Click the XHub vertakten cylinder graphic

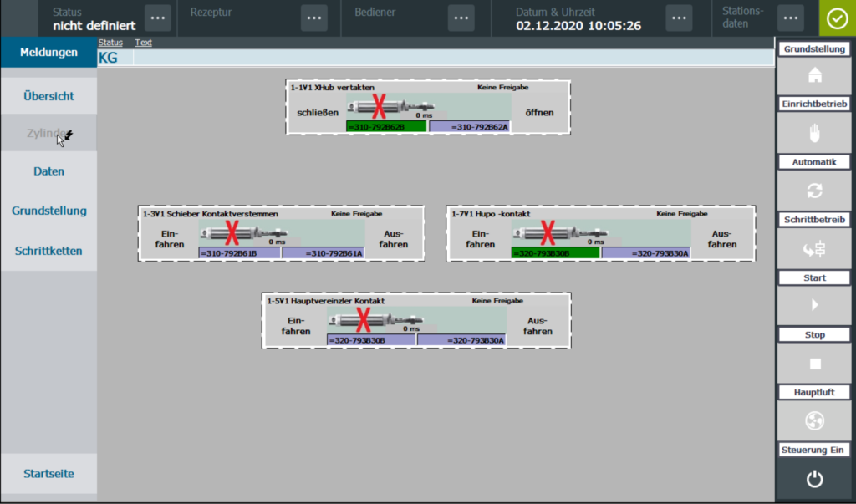coord(391,106)
